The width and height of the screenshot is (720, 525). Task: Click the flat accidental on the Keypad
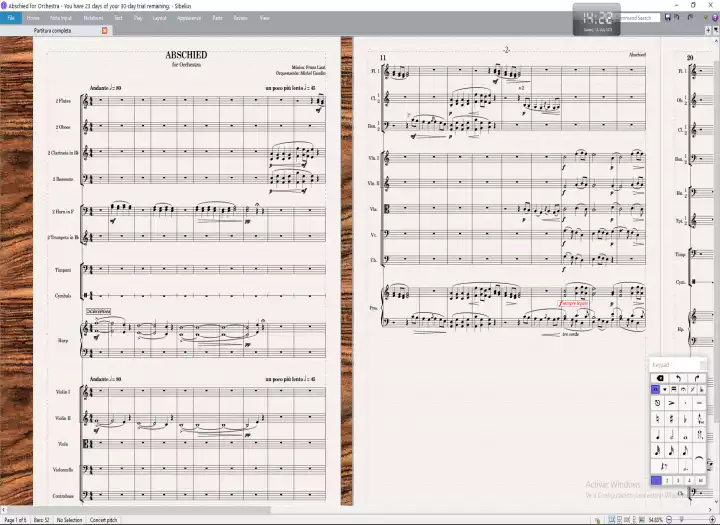pos(685,419)
